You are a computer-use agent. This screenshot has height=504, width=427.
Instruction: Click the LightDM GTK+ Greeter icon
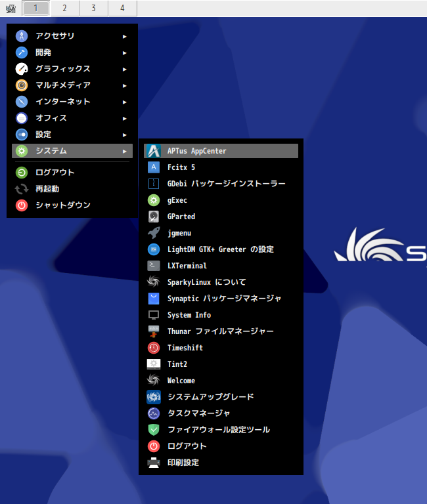(154, 249)
